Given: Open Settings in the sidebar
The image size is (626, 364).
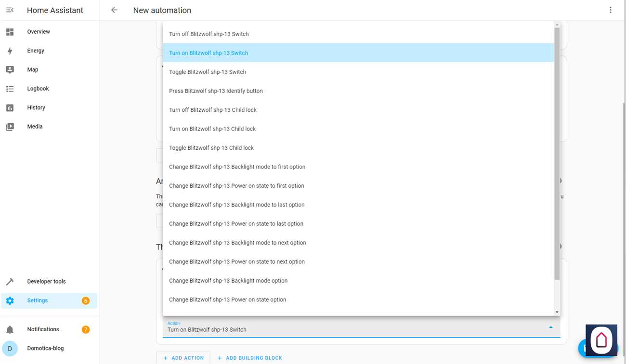Looking at the screenshot, I should 38,300.
